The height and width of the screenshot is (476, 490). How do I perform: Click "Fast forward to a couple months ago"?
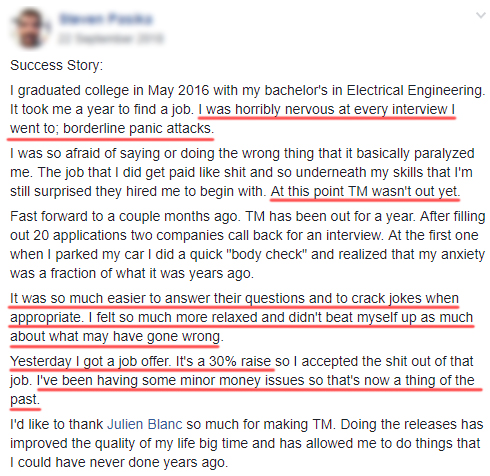[123, 216]
